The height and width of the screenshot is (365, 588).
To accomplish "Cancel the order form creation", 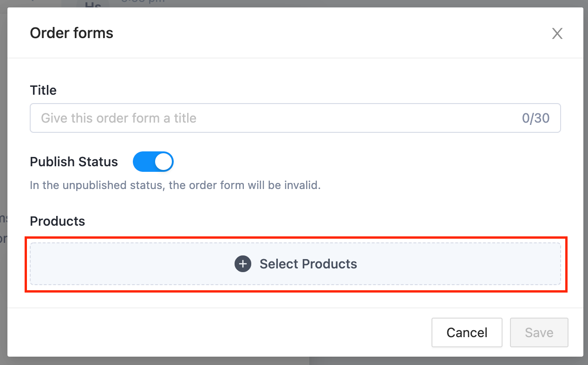I will 467,332.
